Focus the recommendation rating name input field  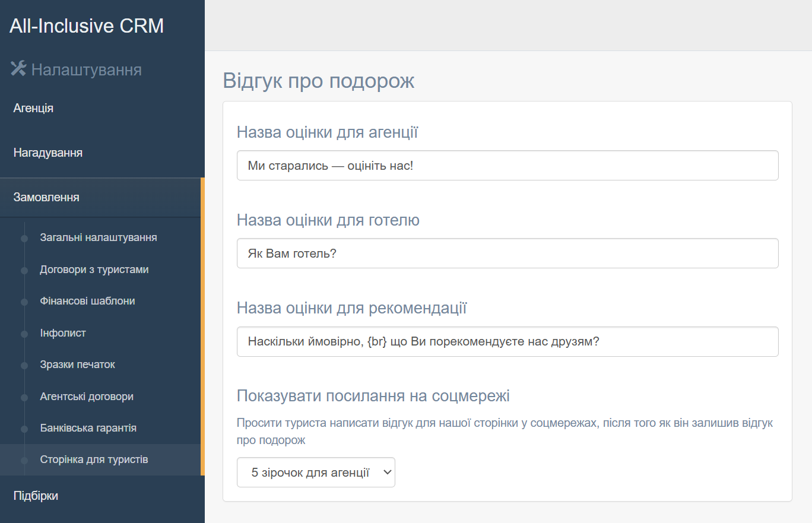(x=507, y=341)
